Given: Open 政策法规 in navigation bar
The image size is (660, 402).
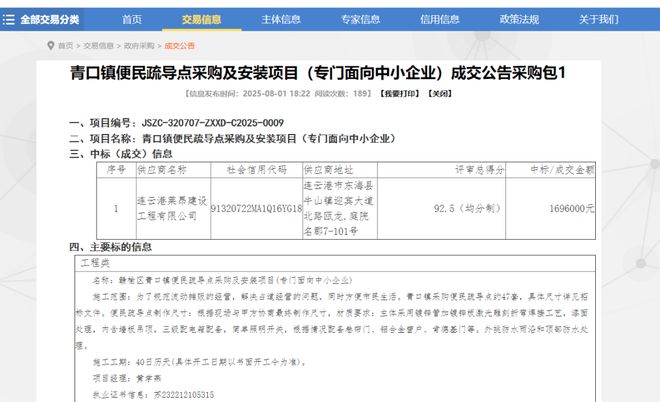Looking at the screenshot, I should (519, 19).
